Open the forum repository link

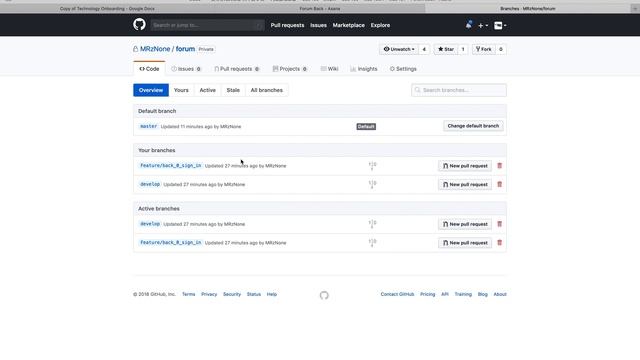[x=185, y=49]
